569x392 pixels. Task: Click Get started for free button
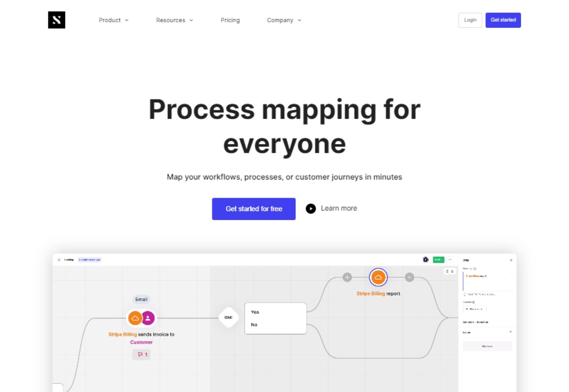click(254, 209)
